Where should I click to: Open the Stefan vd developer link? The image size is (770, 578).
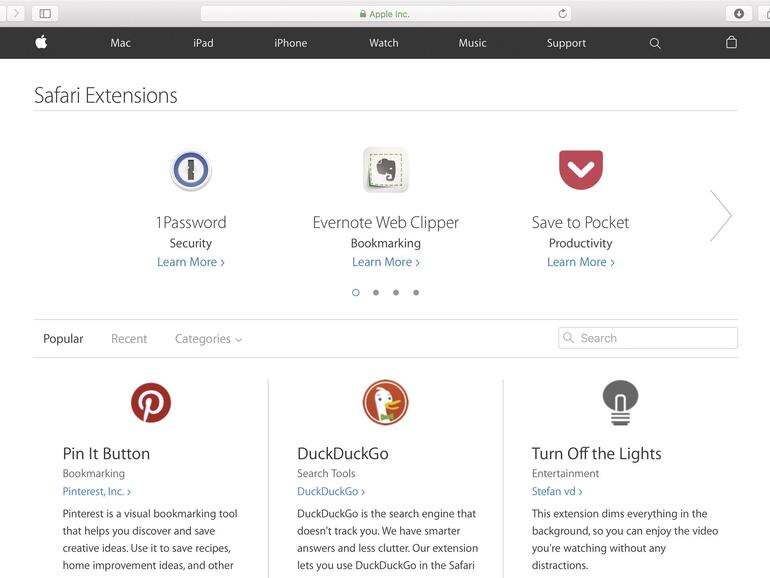pyautogui.click(x=557, y=491)
